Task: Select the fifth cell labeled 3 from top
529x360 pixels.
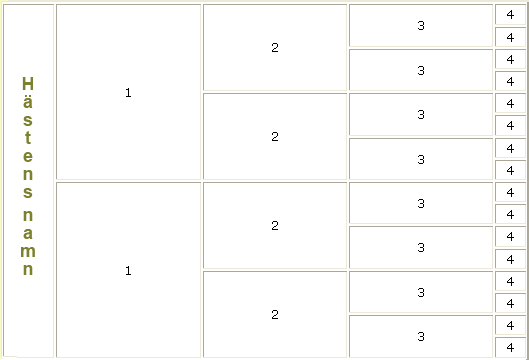Action: coord(421,203)
